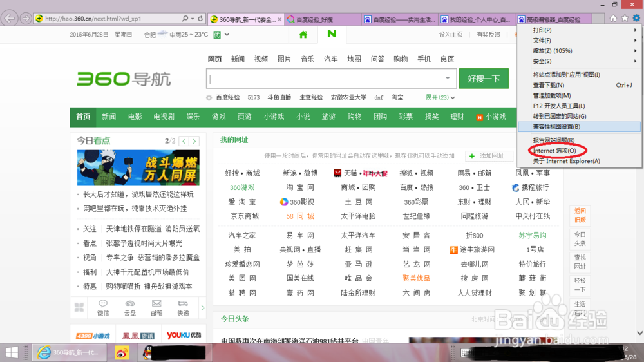Click the 4399小游戏 logo
This screenshot has height=362, width=644.
[93, 336]
